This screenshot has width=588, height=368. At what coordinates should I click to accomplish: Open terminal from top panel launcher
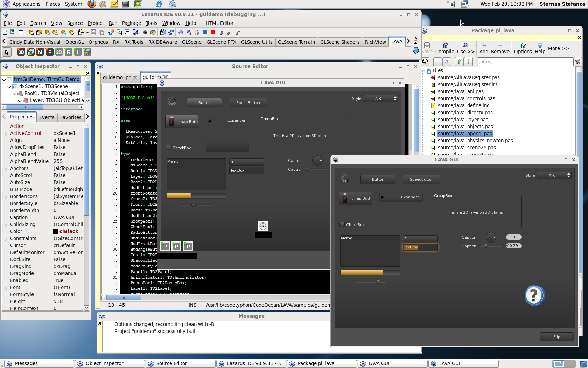point(125,4)
